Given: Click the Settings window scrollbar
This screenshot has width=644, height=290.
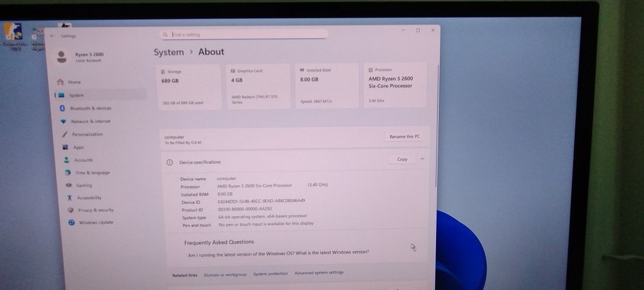Looking at the screenshot, I should click(x=437, y=127).
